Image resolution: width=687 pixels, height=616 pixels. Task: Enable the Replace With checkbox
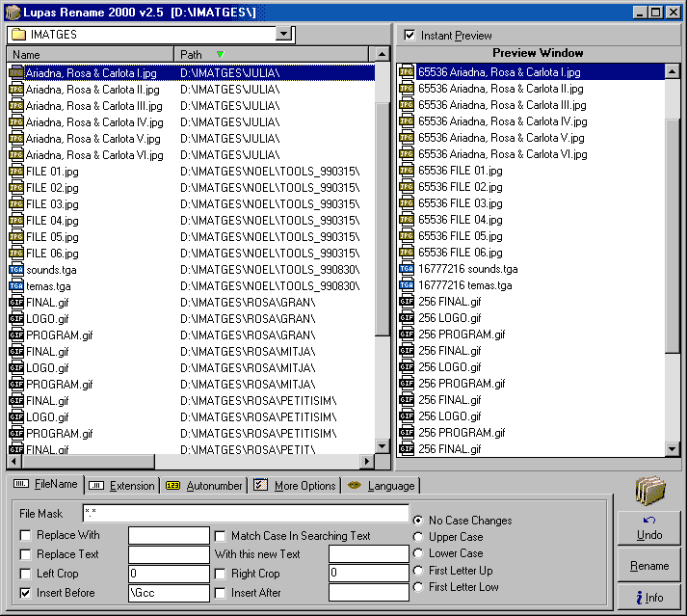(x=26, y=535)
